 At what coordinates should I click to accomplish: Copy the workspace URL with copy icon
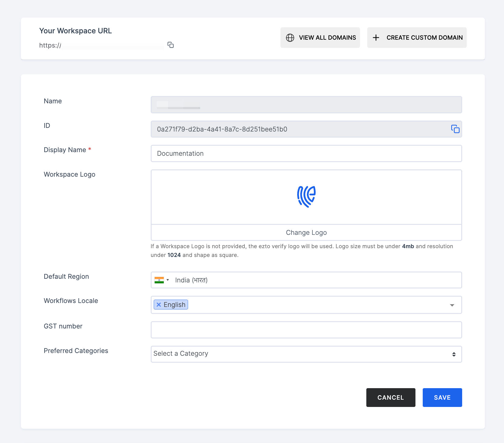(171, 45)
